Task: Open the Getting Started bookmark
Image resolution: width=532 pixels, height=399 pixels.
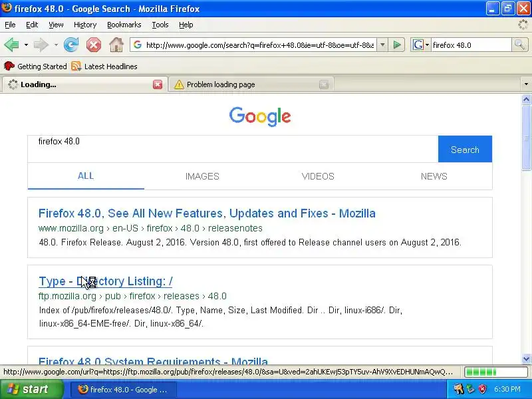Action: 35,66
